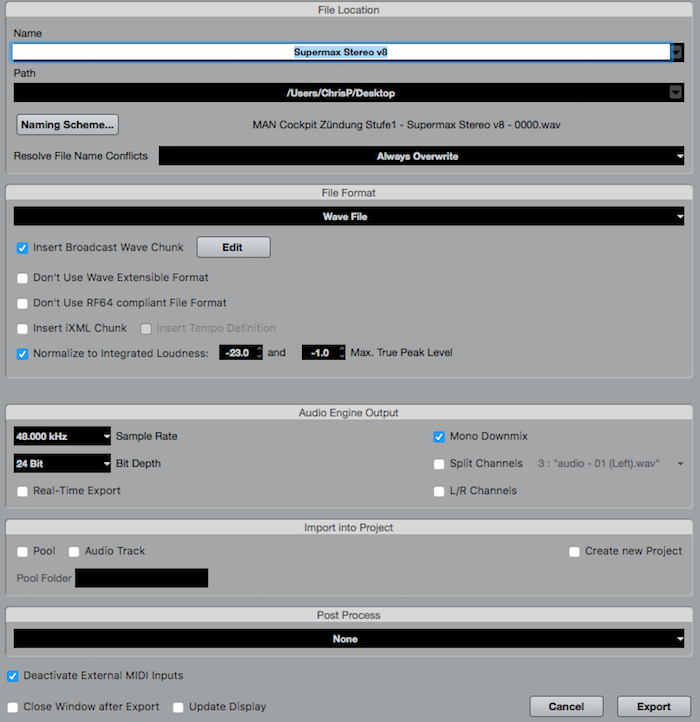Viewport: 700px width, 722px height.
Task: Uncheck the Mono Downmix checkbox
Action: click(x=439, y=437)
